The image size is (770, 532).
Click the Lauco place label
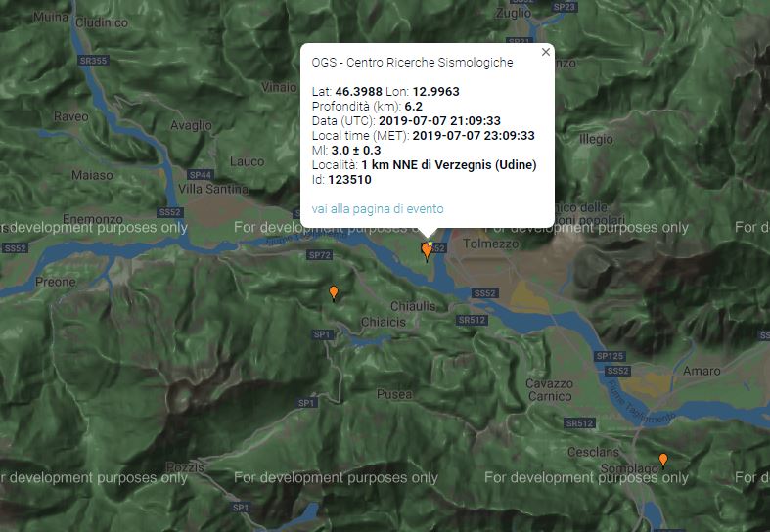247,161
